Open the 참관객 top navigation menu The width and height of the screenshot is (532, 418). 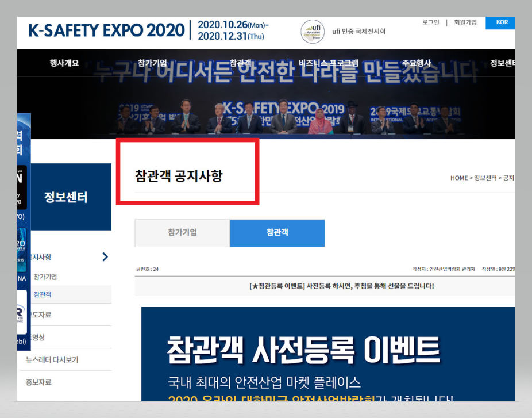(240, 63)
